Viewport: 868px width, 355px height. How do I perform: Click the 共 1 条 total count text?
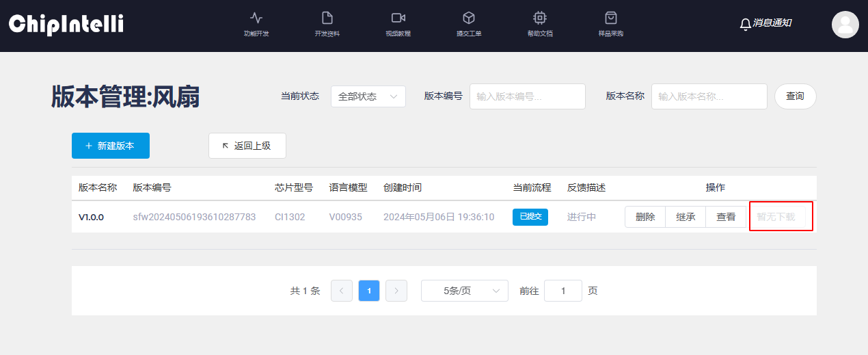[305, 291]
